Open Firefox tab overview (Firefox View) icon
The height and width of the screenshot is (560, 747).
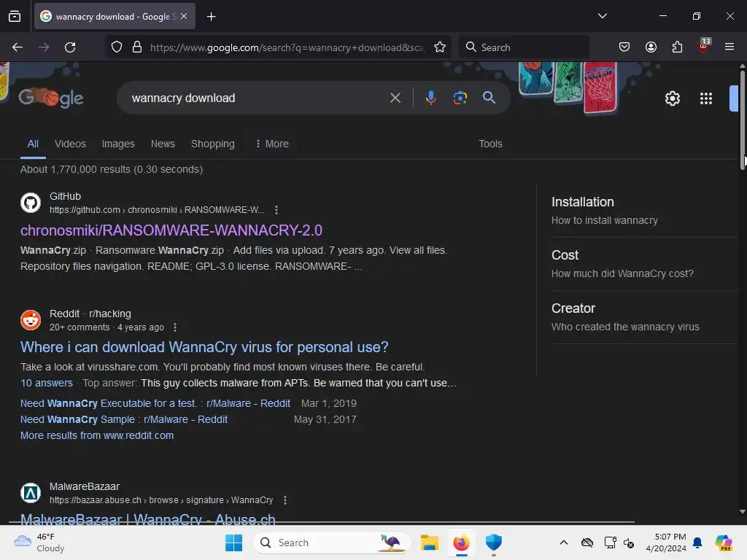point(15,17)
